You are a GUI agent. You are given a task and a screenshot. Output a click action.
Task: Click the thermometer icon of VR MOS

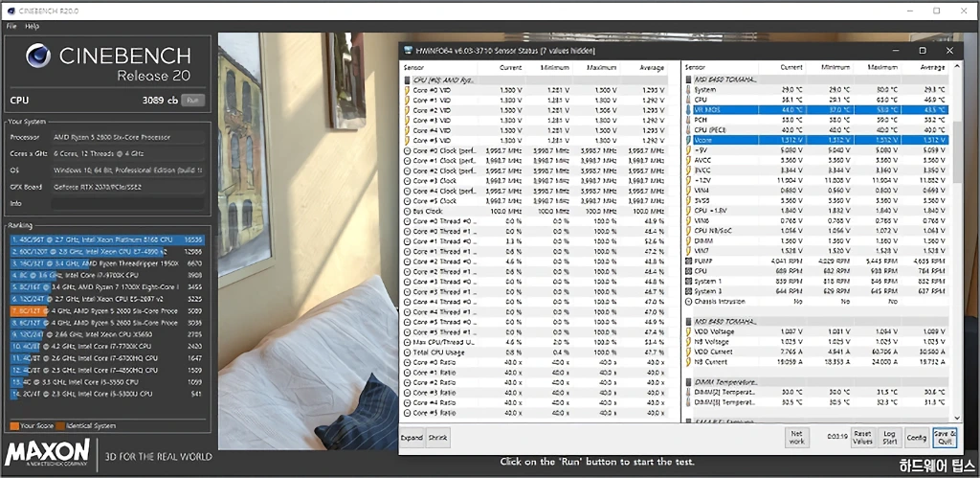pyautogui.click(x=688, y=109)
